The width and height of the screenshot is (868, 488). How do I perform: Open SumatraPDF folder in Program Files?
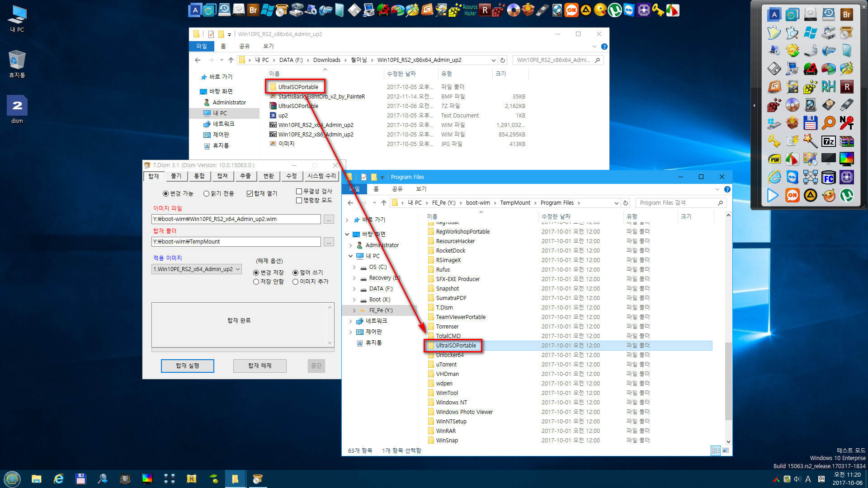[x=451, y=297]
